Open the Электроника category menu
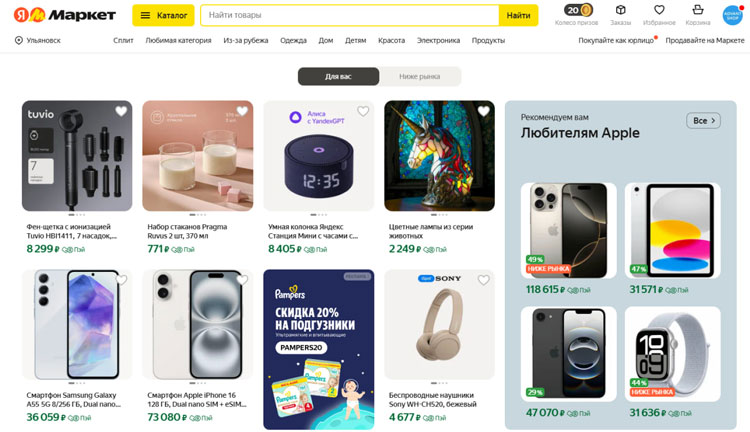 pos(438,40)
